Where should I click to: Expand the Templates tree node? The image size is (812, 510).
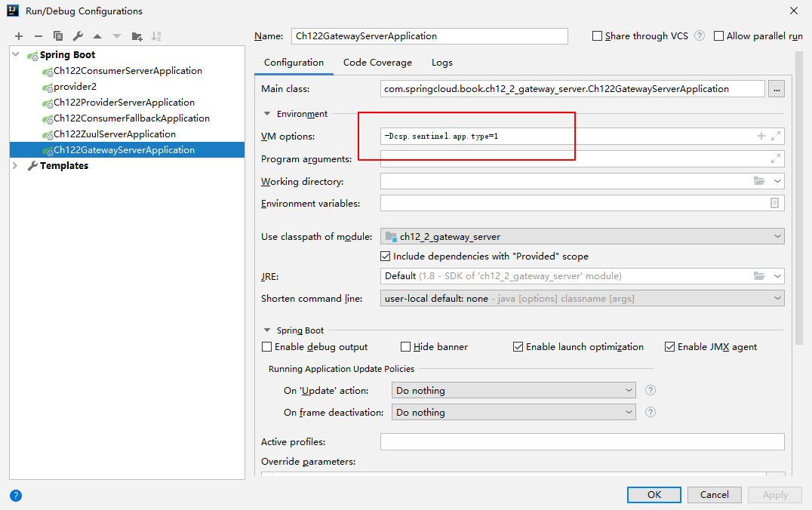click(x=15, y=166)
